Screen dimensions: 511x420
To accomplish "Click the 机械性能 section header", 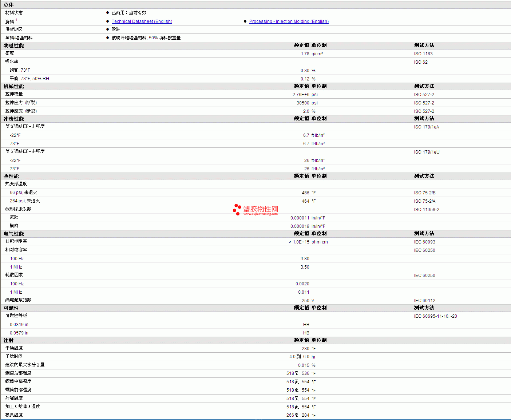I will [14, 86].
